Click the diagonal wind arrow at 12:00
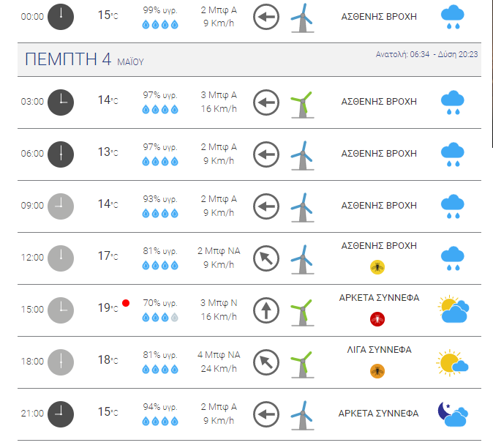The image size is (493, 448). coord(266,258)
